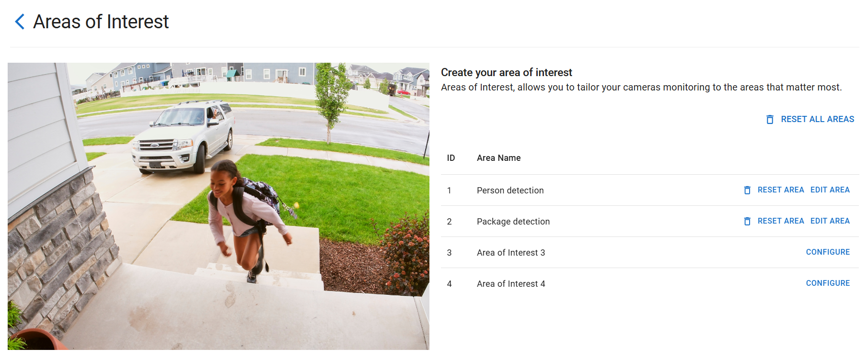Configure Area of Interest 3
The width and height of the screenshot is (868, 360).
(828, 252)
